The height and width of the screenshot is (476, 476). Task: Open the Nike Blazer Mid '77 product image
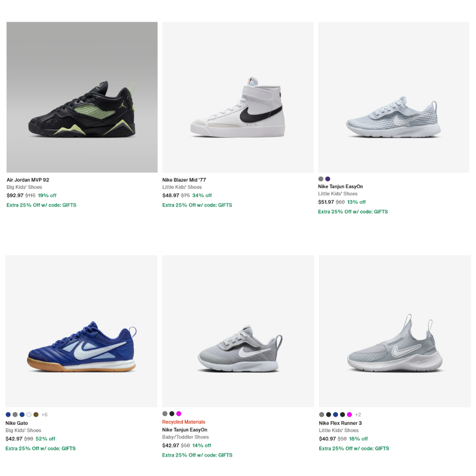tap(238, 97)
